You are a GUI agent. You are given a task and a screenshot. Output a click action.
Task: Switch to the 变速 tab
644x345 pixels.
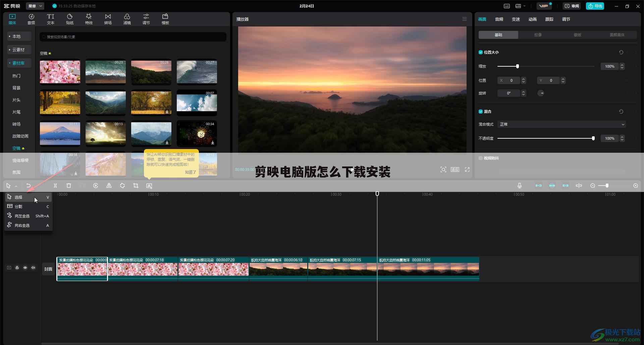pyautogui.click(x=516, y=19)
